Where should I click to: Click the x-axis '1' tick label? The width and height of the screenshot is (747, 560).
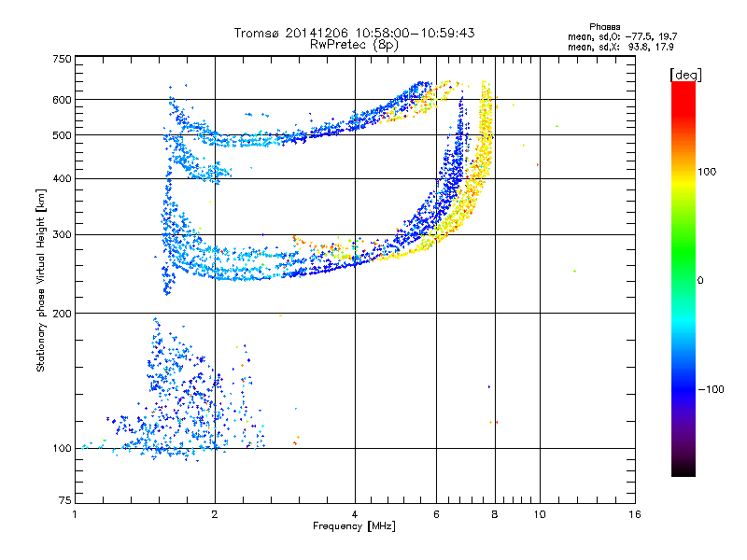click(x=75, y=514)
